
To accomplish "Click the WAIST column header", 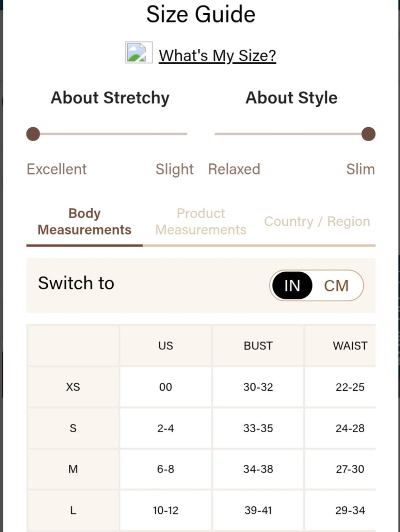I will pos(350,345).
